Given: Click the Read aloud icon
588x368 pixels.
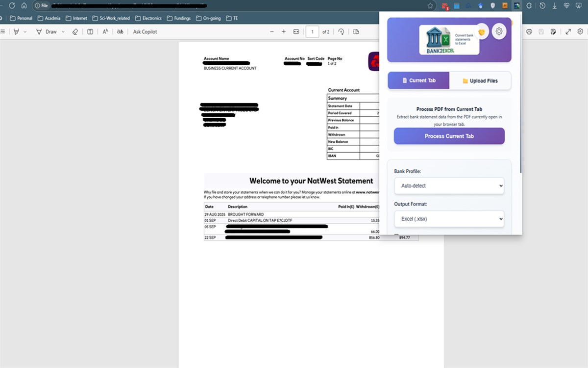Looking at the screenshot, I should click(x=105, y=31).
